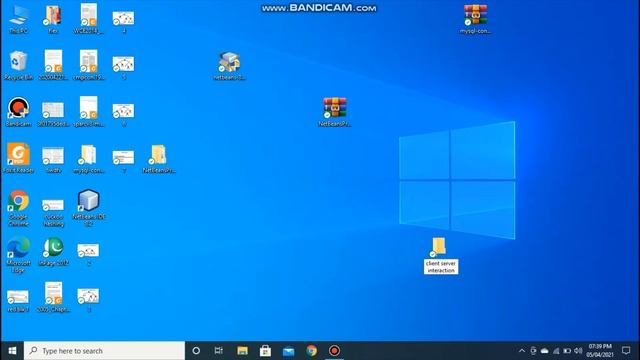This screenshot has width=640, height=360.
Task: Select the Foxit Reader desktop shortcut
Action: pyautogui.click(x=18, y=158)
